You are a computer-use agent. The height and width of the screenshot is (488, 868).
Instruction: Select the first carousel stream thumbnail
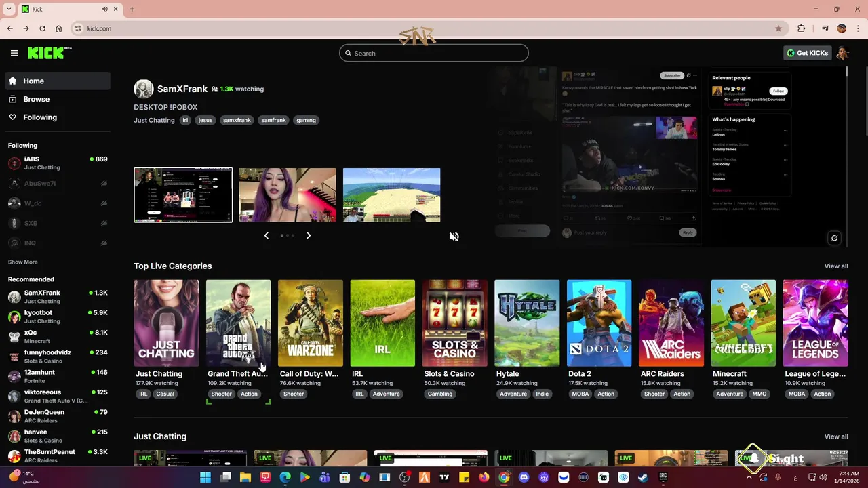183,195
